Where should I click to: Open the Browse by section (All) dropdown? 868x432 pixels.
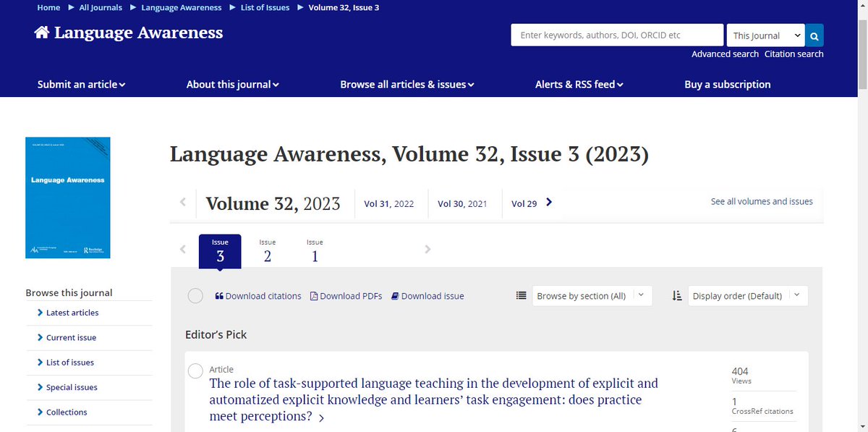[x=592, y=296]
